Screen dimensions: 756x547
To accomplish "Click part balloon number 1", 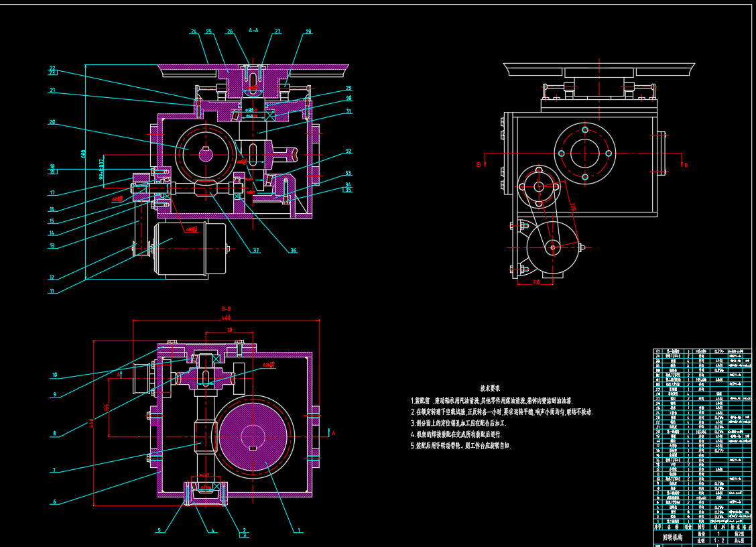I will pos(299,530).
